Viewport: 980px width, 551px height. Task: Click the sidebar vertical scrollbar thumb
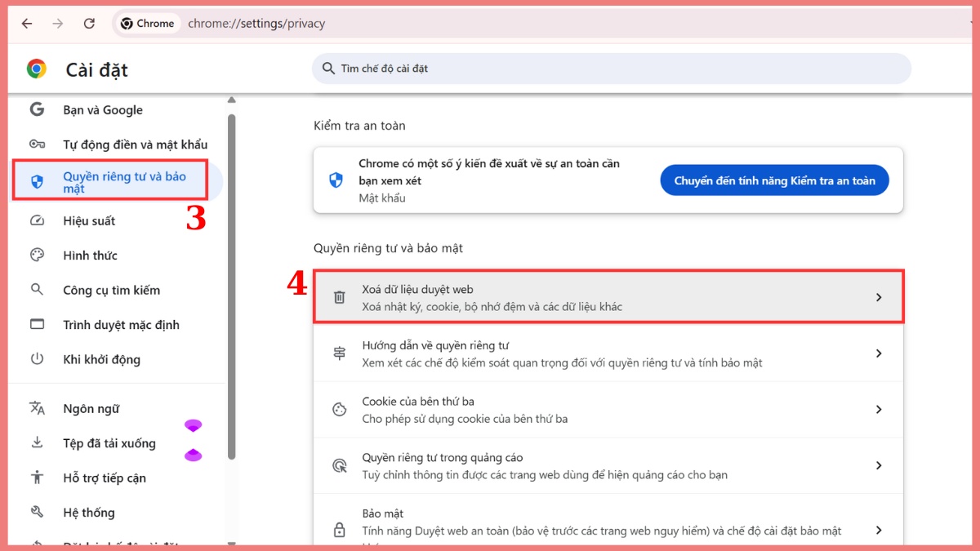tap(231, 287)
